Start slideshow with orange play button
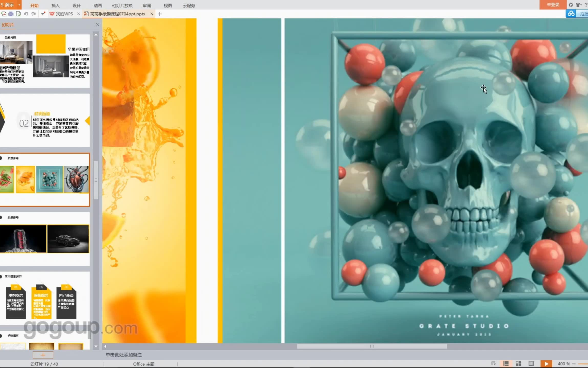 click(546, 364)
